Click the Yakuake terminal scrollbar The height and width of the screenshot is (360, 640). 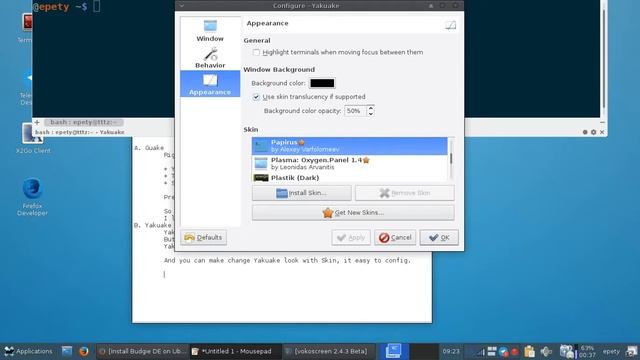coord(603,59)
